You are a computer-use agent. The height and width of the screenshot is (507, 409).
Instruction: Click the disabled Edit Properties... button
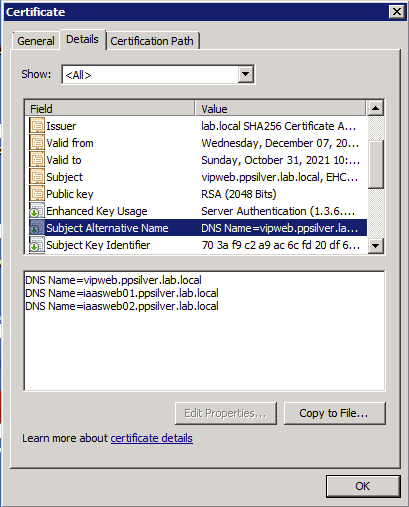pos(226,413)
